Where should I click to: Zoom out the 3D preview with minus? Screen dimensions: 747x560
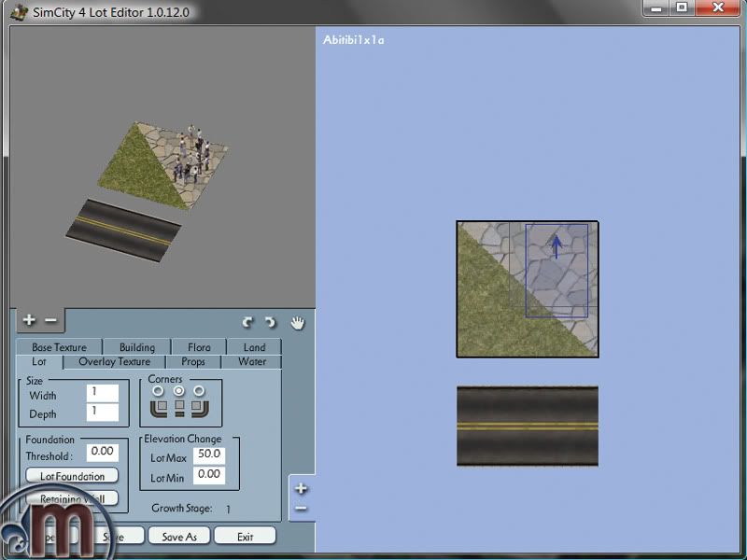click(x=50, y=320)
